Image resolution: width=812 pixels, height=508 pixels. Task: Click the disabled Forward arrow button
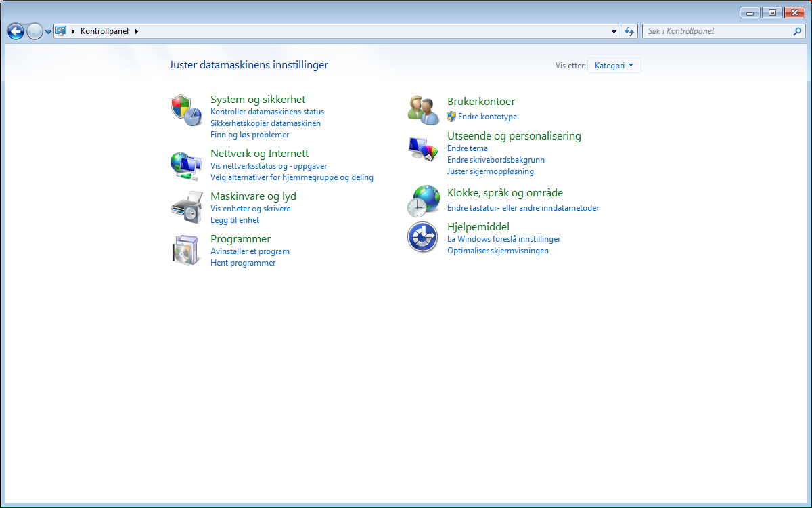click(35, 31)
